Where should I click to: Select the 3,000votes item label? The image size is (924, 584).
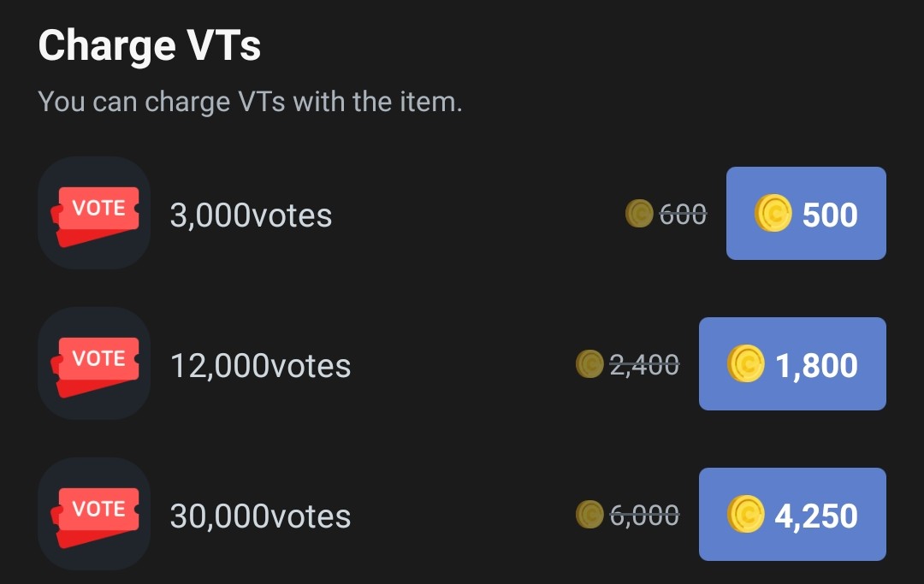point(251,215)
